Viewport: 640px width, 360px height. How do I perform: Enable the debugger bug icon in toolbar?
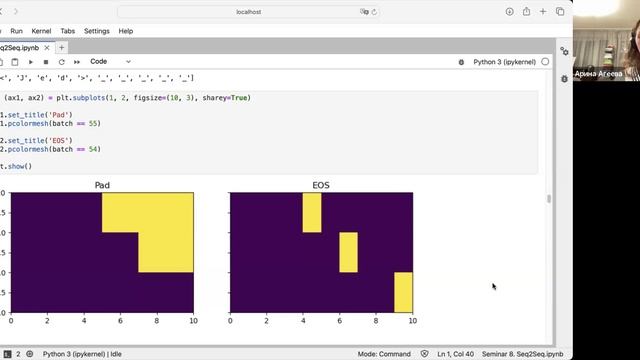click(x=461, y=62)
